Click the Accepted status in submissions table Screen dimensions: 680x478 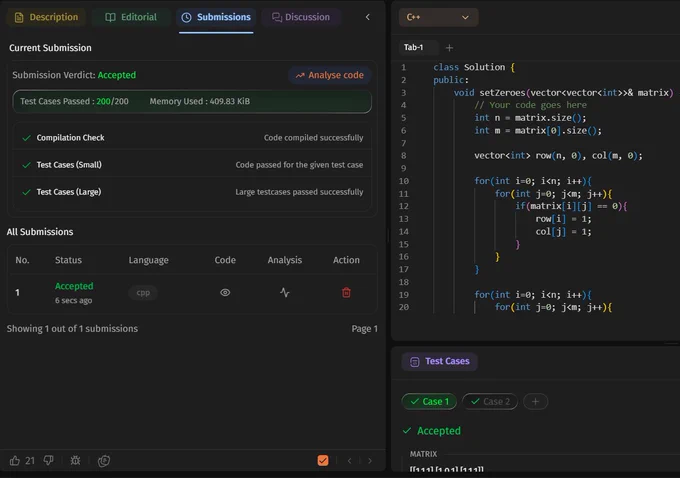coord(74,286)
